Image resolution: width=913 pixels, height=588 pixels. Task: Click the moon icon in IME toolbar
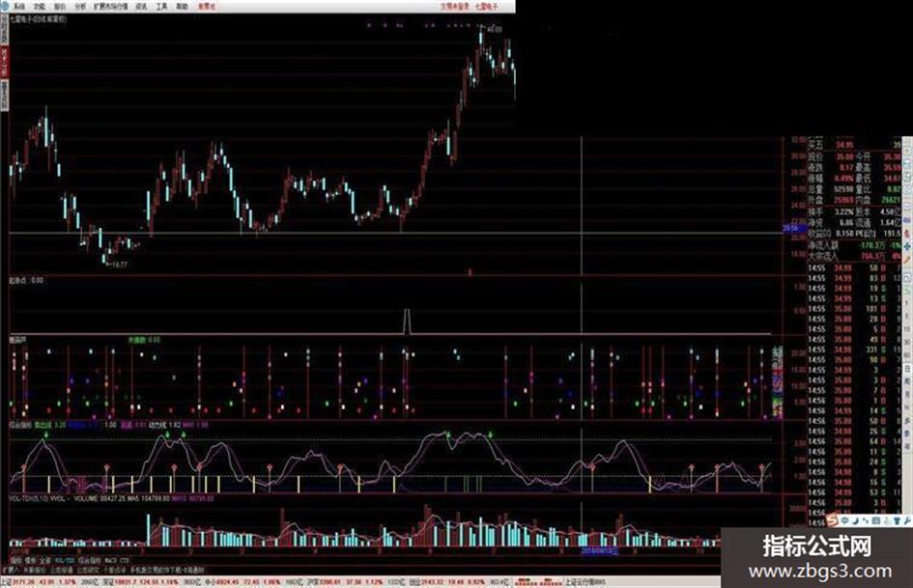[855, 520]
